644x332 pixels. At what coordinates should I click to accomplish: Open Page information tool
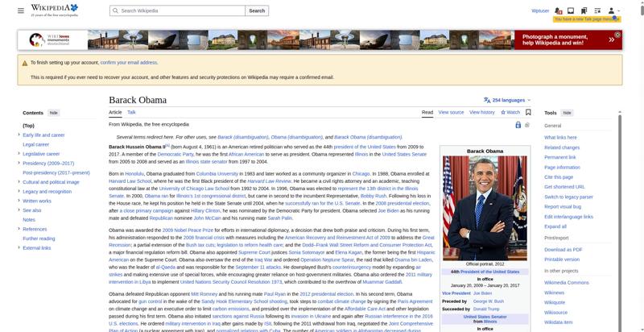562,168
